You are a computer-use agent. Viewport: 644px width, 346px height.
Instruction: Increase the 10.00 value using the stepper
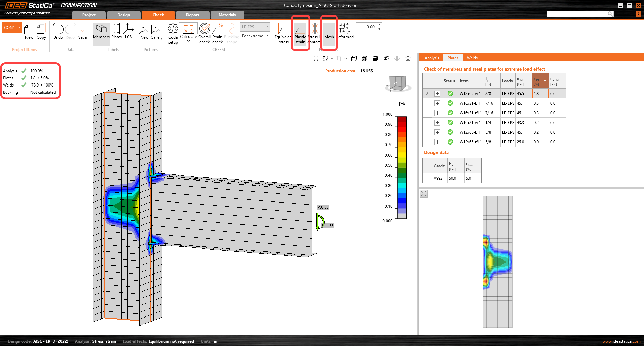tap(379, 25)
